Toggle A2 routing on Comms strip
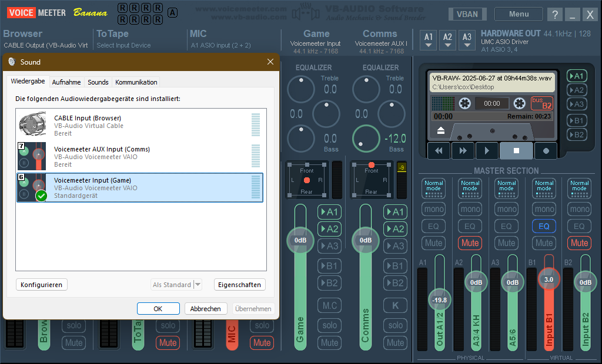Viewport: 602px width, 364px height. [x=396, y=229]
